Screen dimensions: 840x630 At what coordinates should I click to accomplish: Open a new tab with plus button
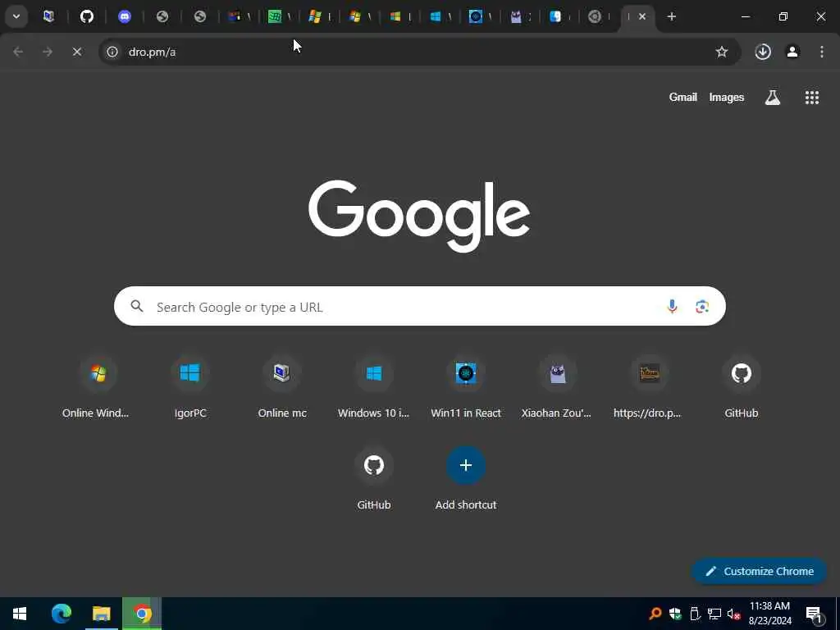coord(671,16)
